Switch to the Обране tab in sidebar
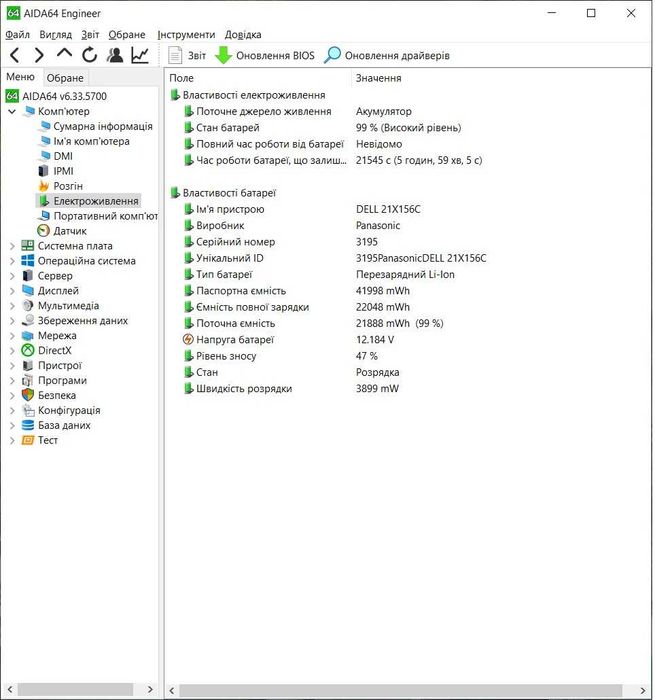Image resolution: width=655 pixels, height=700 pixels. coord(65,78)
